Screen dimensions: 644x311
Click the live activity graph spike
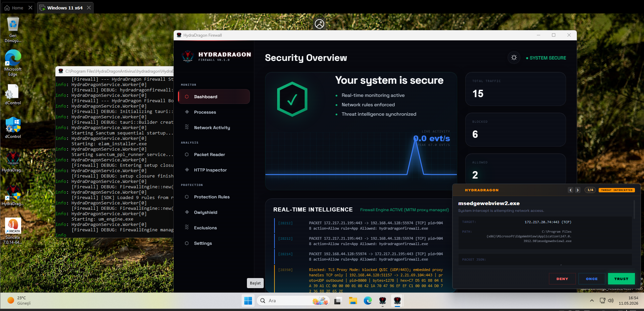coord(416,156)
